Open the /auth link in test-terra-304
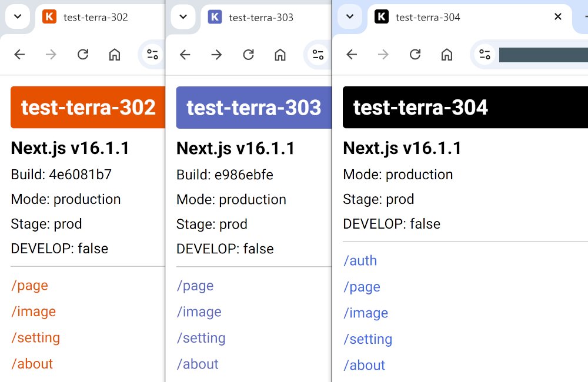Screen dimensions: 588x382 [x=360, y=260]
